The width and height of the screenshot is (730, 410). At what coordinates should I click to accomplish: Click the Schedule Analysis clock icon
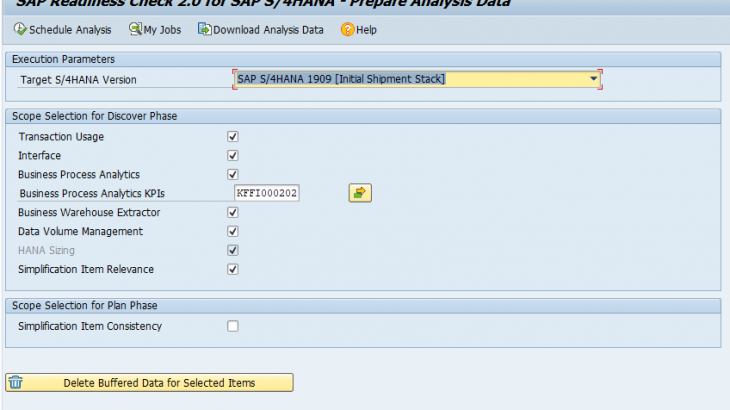(x=20, y=29)
